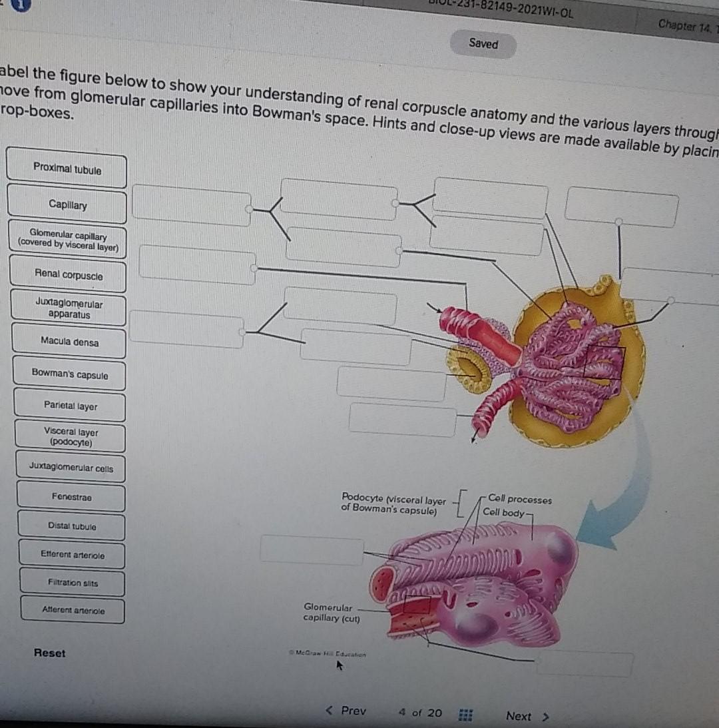Select the Proximal tubule label tile
Screen dimensions: 719x728
coord(67,168)
